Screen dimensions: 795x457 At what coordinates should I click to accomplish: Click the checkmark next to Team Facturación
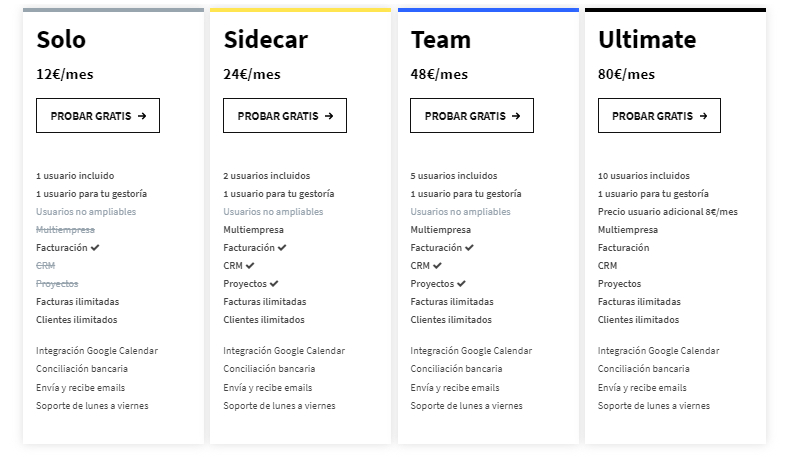469,248
